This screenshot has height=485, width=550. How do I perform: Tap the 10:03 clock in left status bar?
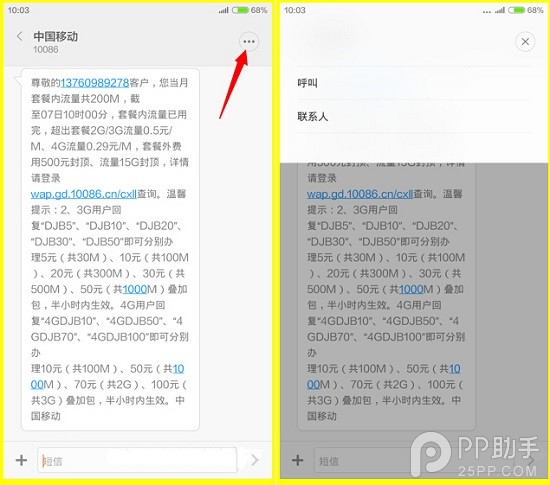point(19,10)
